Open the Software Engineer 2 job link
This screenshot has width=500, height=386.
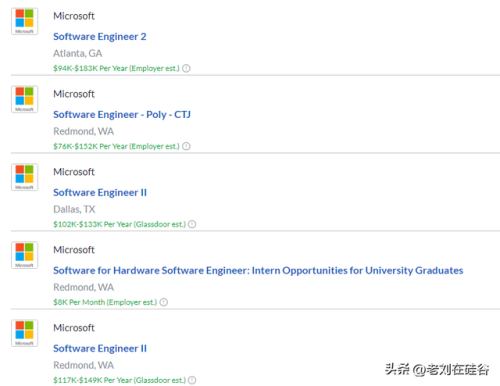pos(100,37)
